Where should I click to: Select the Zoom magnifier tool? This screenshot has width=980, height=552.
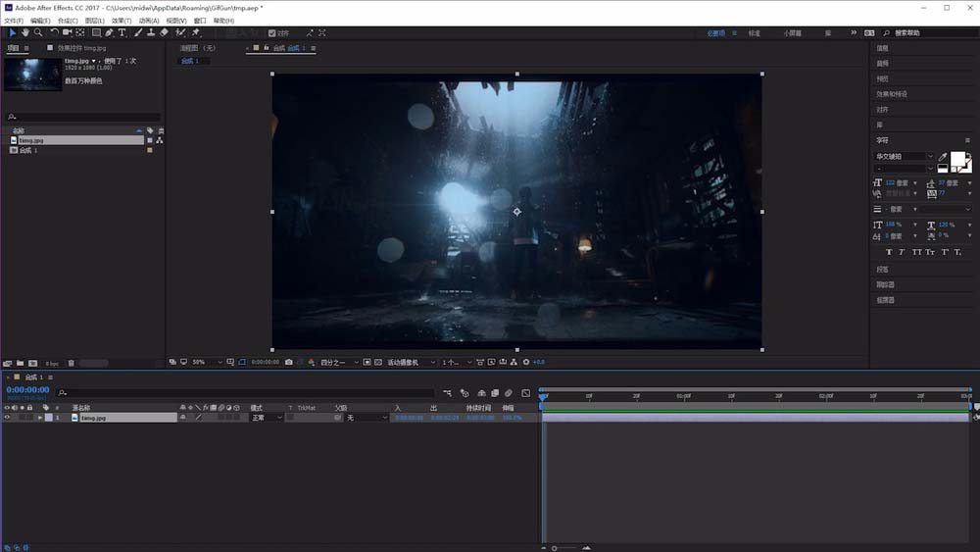pyautogui.click(x=38, y=32)
